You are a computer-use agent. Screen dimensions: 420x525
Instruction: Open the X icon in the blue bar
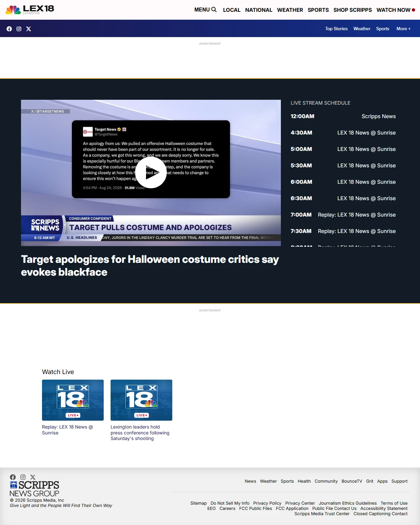click(29, 29)
